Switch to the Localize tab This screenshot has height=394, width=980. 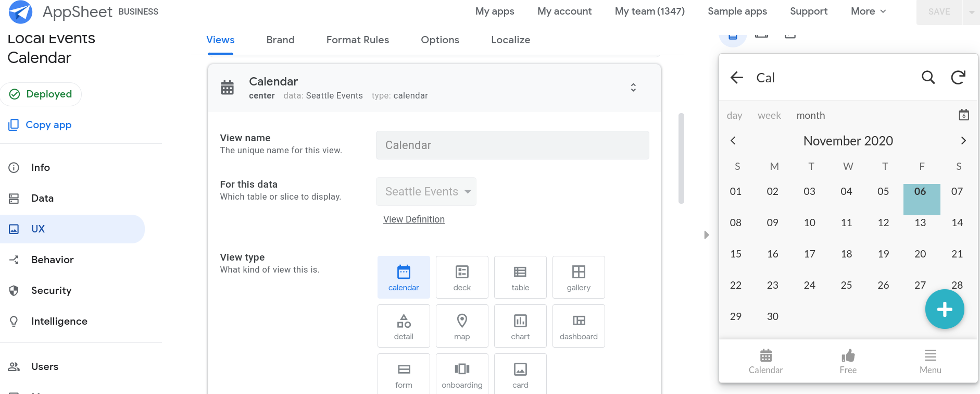pos(510,40)
